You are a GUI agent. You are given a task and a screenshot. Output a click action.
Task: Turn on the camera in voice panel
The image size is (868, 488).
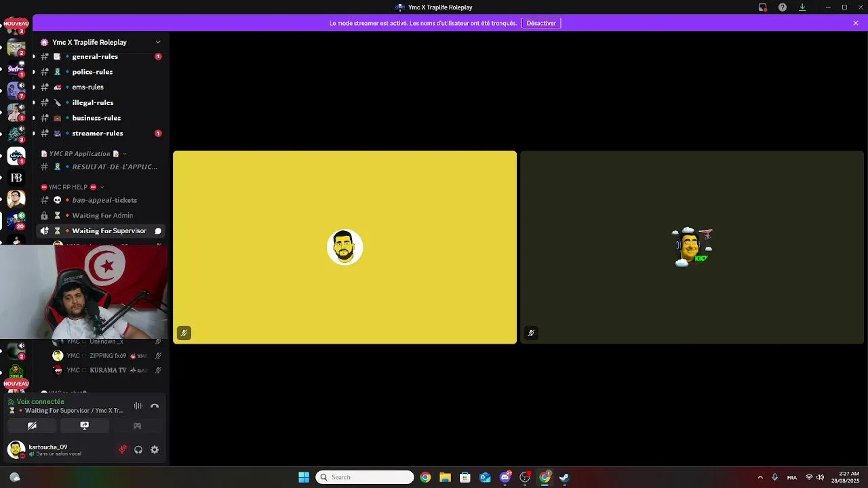pos(32,426)
